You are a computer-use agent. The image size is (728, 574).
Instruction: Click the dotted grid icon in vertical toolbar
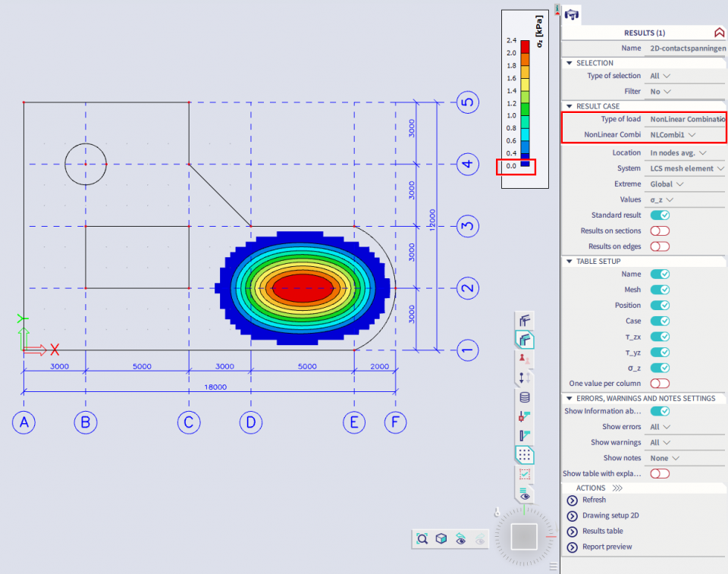(525, 455)
